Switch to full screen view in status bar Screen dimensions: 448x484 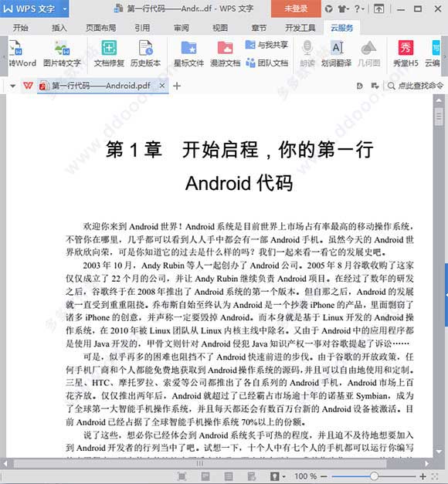coord(182,476)
